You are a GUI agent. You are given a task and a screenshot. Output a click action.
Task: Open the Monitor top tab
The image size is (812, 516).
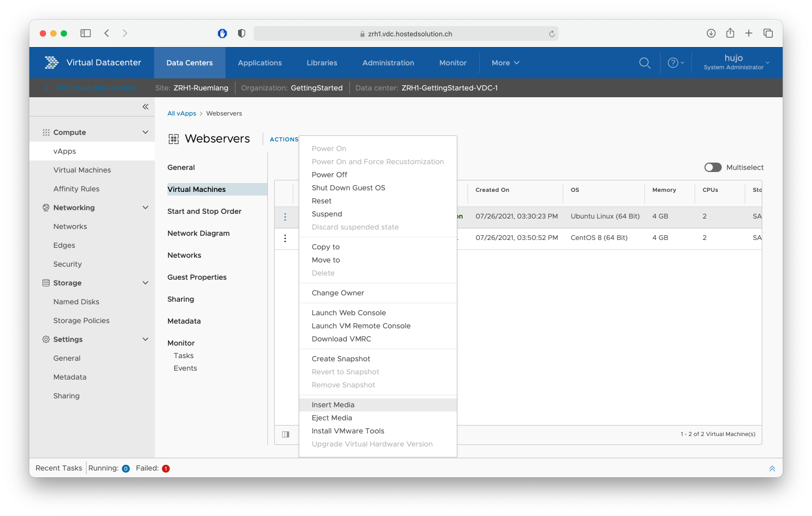point(453,63)
